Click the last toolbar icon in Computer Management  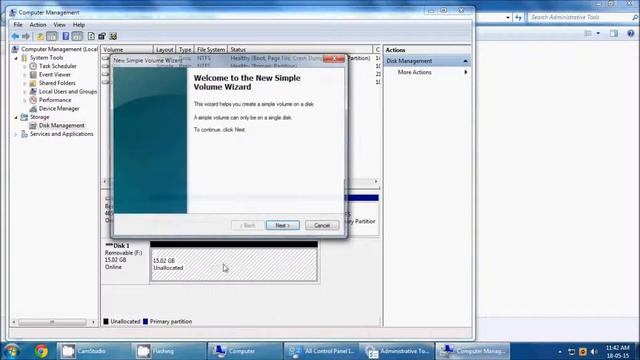(113, 36)
